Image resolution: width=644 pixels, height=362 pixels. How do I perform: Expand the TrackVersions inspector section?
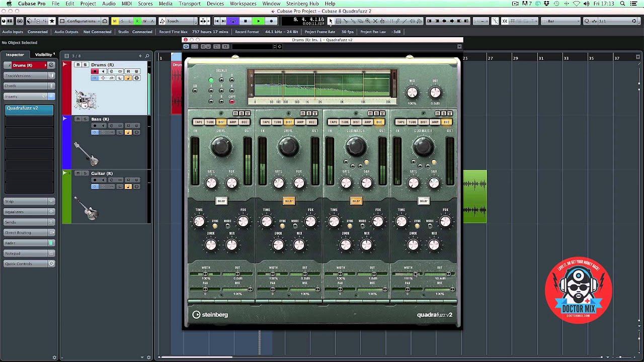[29, 75]
